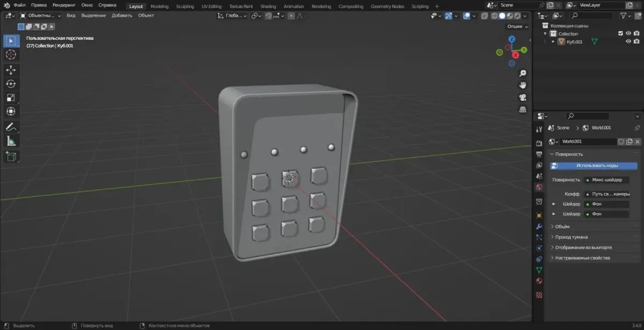Select the Move tool

[x=11, y=70]
